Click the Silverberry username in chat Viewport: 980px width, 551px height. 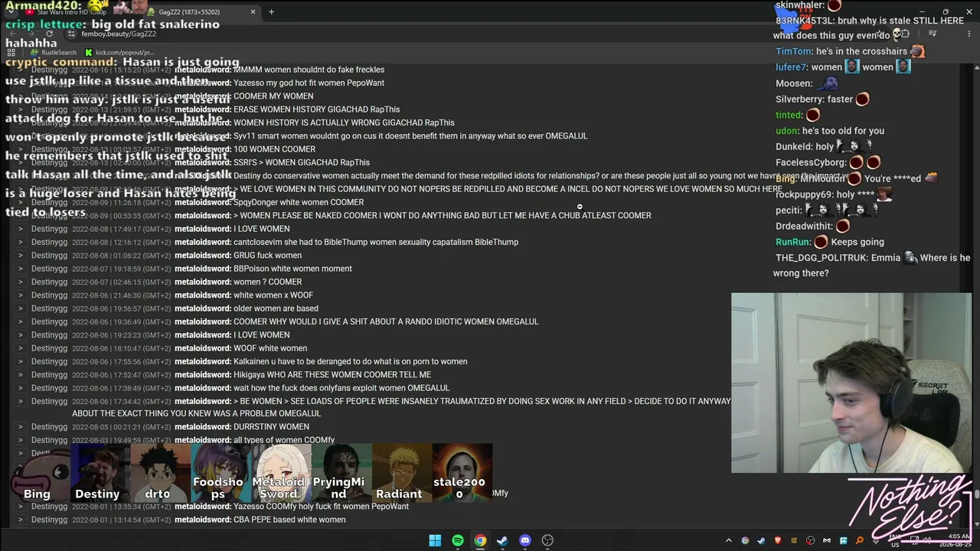(800, 99)
